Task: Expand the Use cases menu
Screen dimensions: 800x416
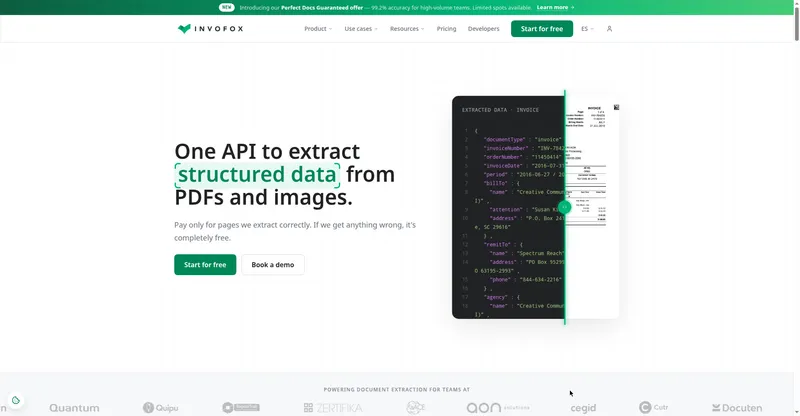Action: [361, 29]
